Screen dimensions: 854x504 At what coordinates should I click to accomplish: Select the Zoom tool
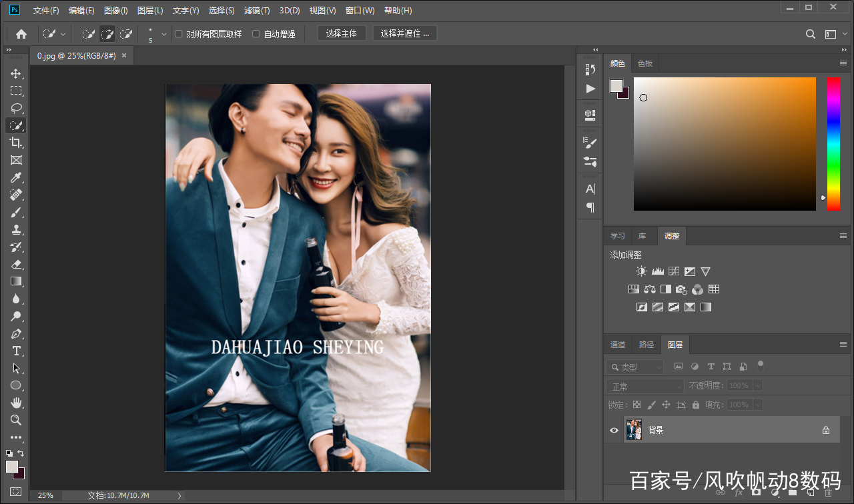tap(15, 419)
